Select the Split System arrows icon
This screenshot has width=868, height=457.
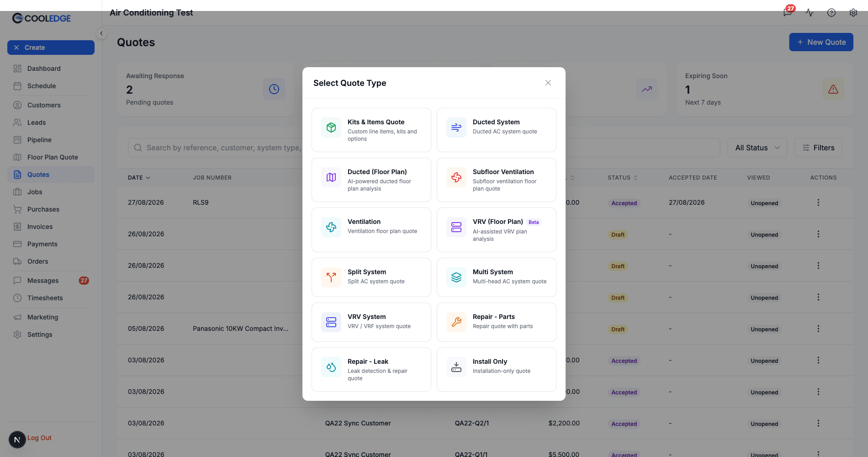pyautogui.click(x=331, y=277)
